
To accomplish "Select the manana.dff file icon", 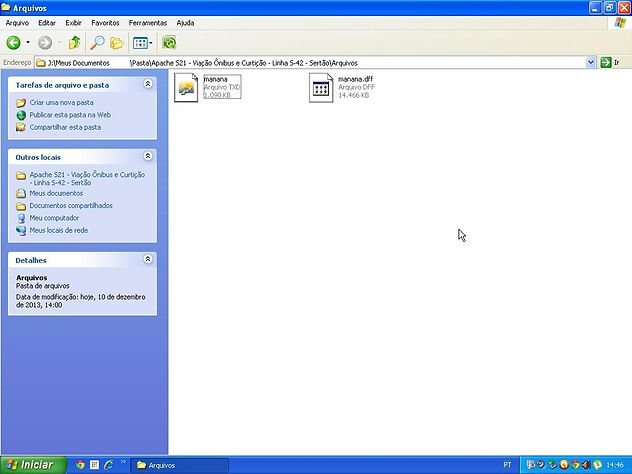I will (321, 87).
